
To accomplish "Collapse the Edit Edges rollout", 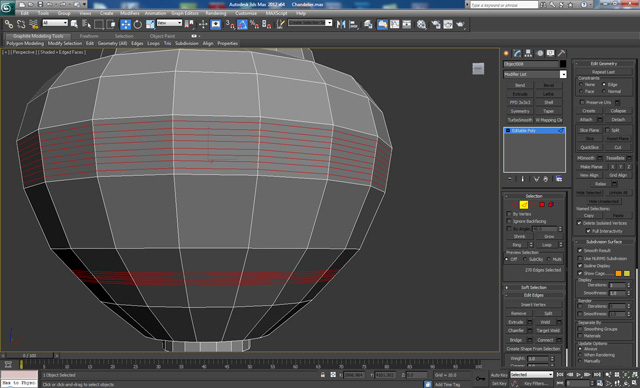I will 534,295.
